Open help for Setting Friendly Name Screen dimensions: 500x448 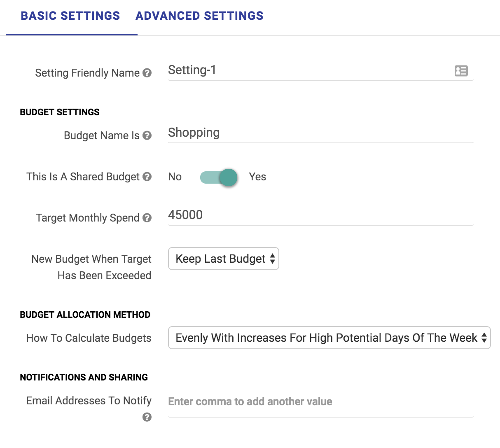pyautogui.click(x=147, y=73)
